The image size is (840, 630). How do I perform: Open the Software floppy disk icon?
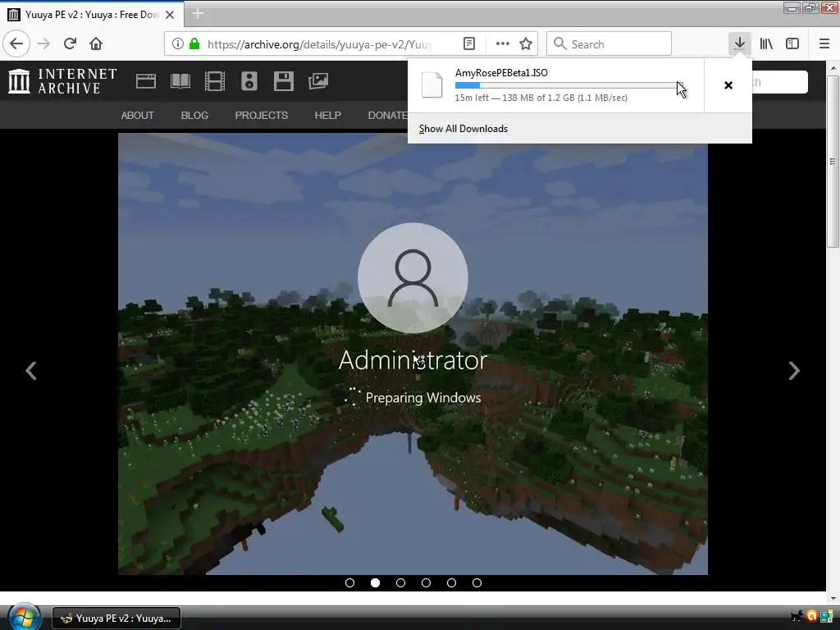[x=283, y=81]
